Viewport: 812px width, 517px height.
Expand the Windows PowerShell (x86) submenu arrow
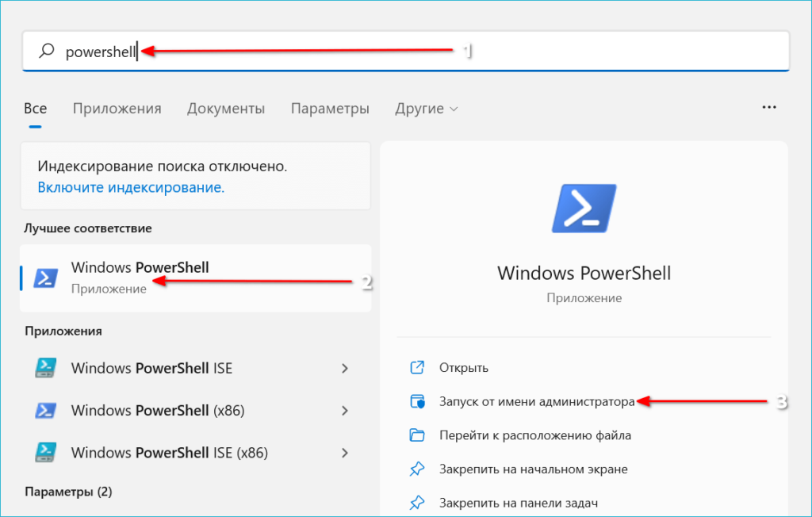345,411
